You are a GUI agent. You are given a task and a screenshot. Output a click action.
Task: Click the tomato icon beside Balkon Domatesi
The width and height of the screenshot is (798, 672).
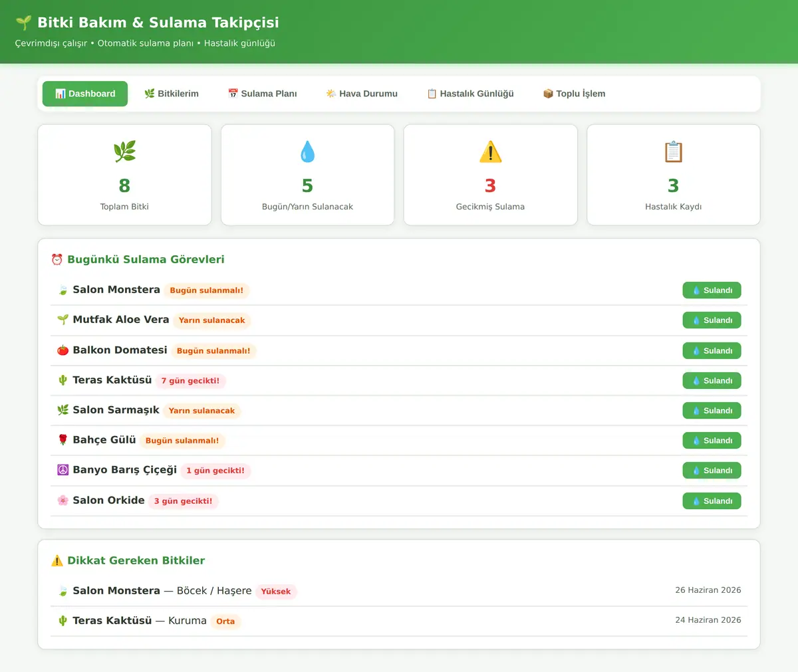point(63,350)
